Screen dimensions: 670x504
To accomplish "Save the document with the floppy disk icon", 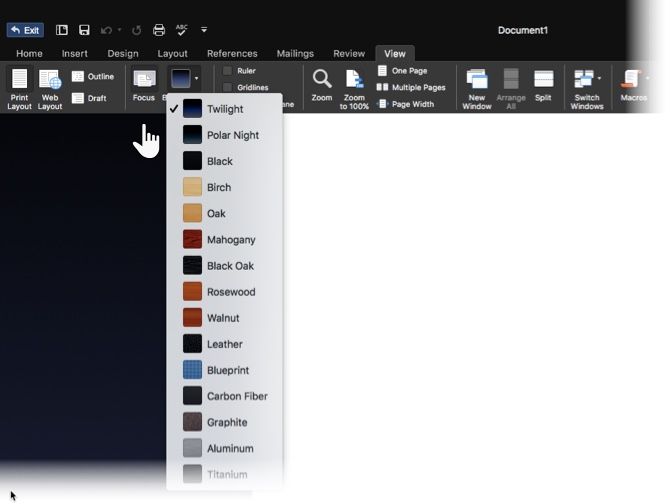I will [84, 30].
